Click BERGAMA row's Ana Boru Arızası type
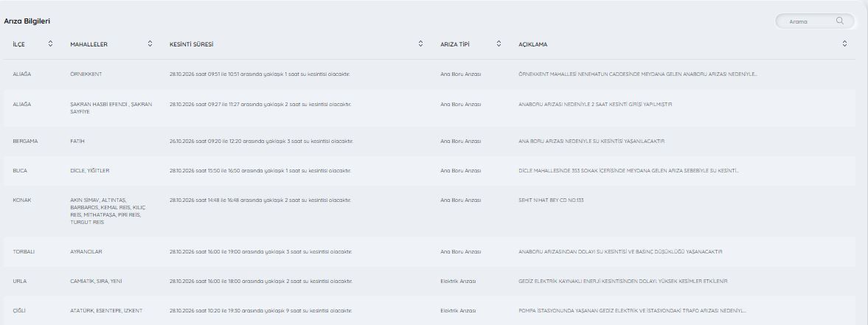868x325 pixels. [461, 141]
